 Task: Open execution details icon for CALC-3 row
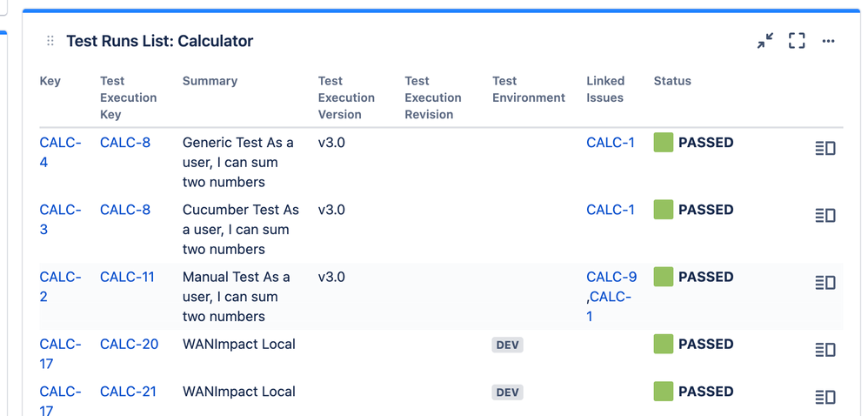point(825,216)
